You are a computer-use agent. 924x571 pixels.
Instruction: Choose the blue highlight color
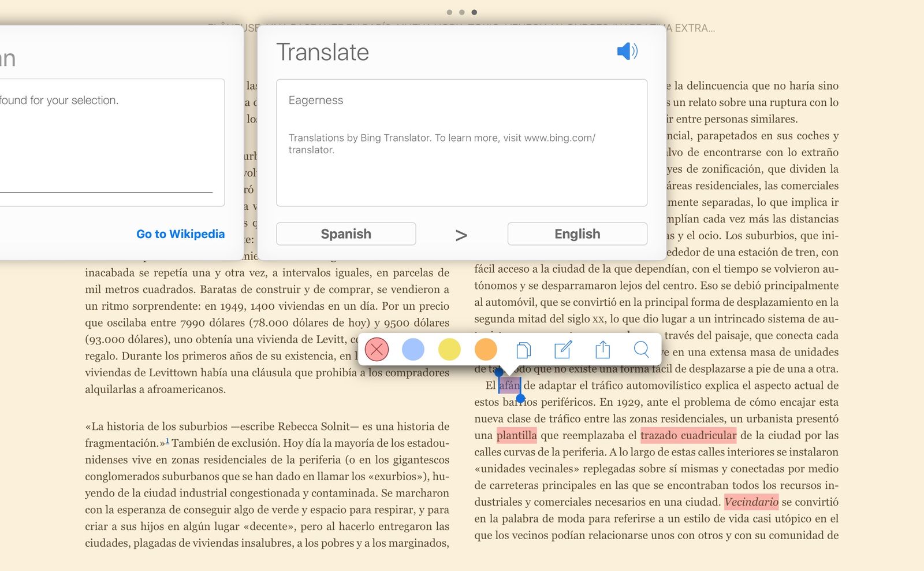point(413,350)
